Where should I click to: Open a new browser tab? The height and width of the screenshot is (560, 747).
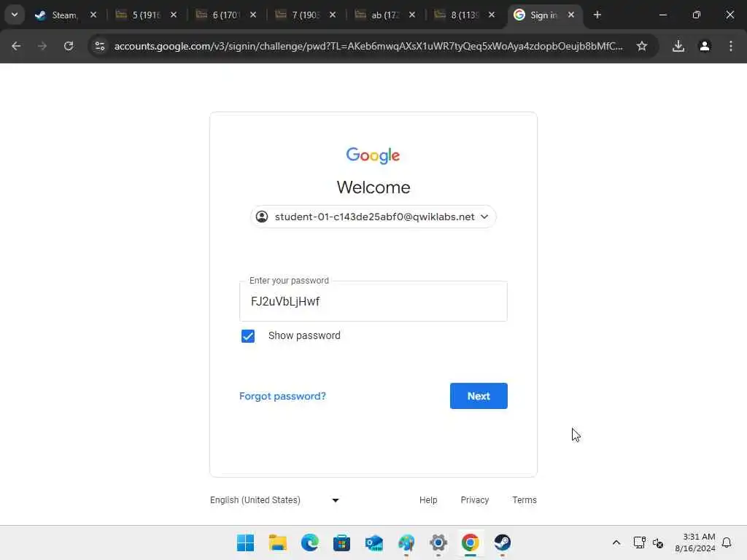pos(597,15)
